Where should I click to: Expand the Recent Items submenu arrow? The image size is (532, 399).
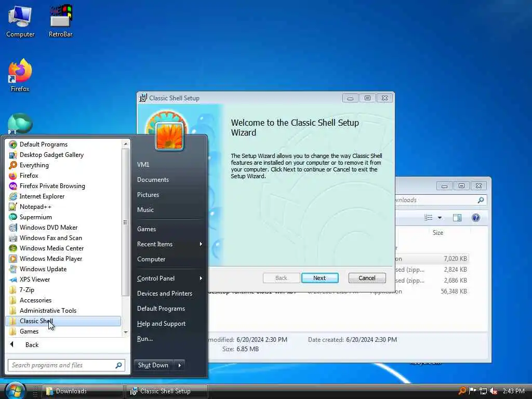click(x=201, y=244)
